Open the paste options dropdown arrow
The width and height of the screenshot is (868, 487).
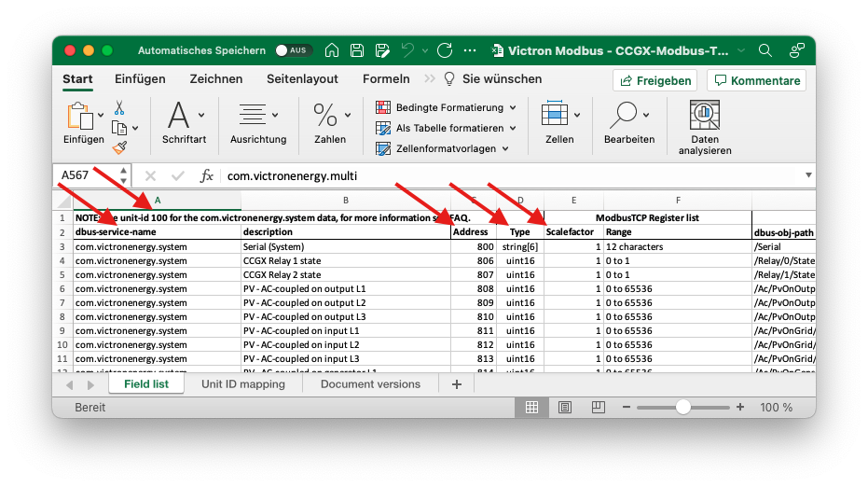click(x=101, y=116)
